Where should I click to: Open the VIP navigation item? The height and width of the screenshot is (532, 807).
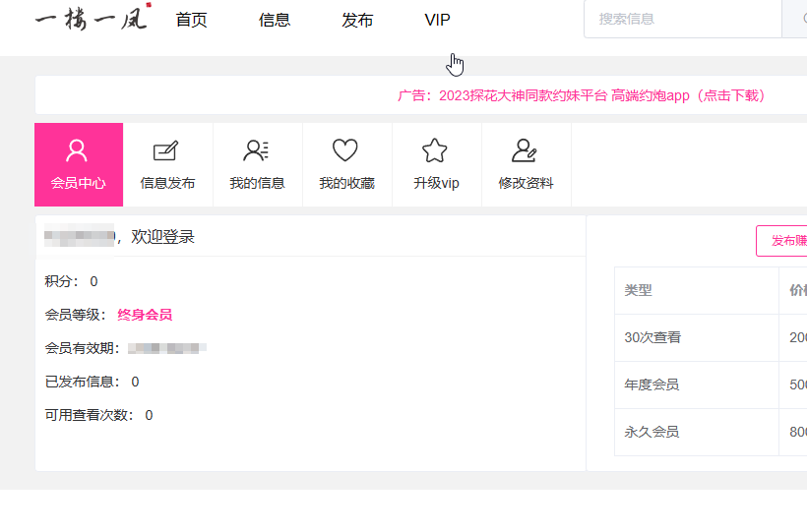(x=438, y=20)
